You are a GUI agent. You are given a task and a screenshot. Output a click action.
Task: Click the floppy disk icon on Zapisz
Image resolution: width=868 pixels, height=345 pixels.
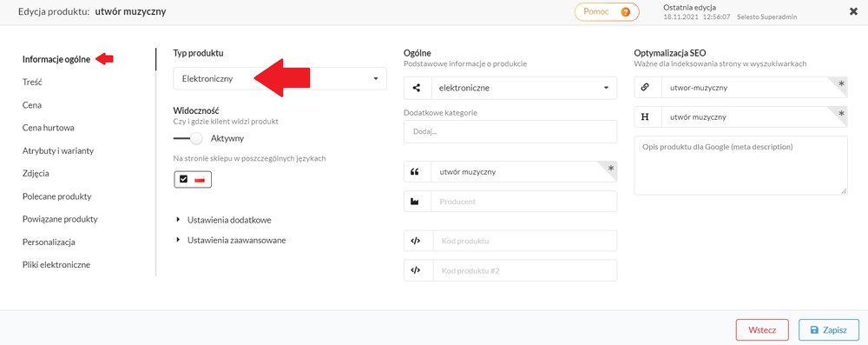[x=814, y=329]
